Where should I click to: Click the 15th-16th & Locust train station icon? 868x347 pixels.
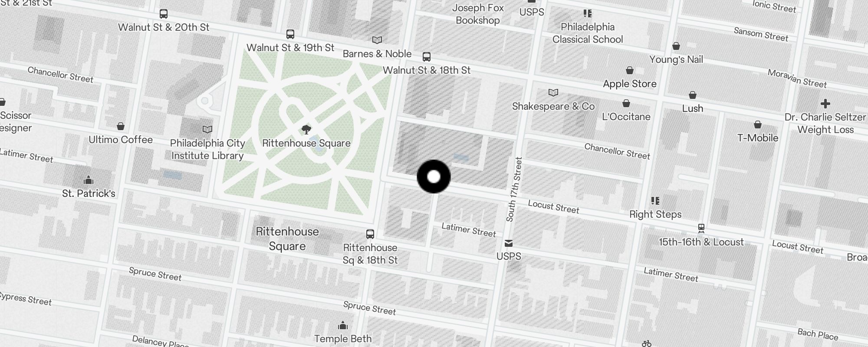701,228
